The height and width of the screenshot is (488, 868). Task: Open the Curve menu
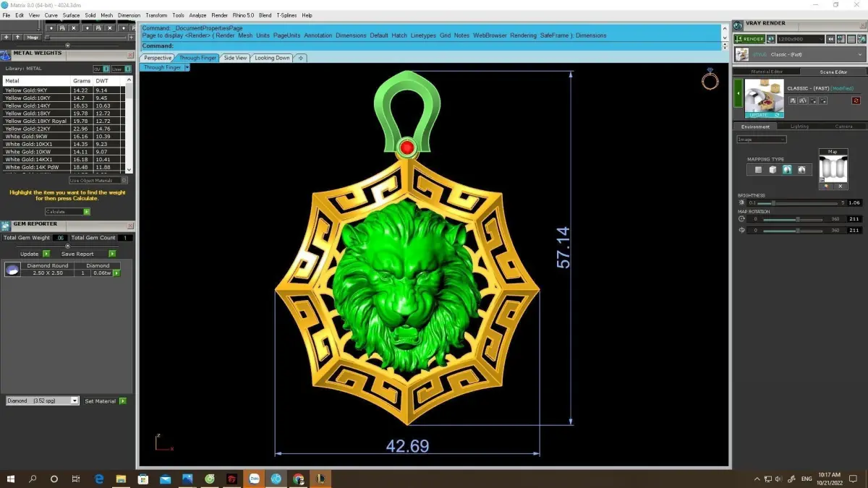(51, 15)
